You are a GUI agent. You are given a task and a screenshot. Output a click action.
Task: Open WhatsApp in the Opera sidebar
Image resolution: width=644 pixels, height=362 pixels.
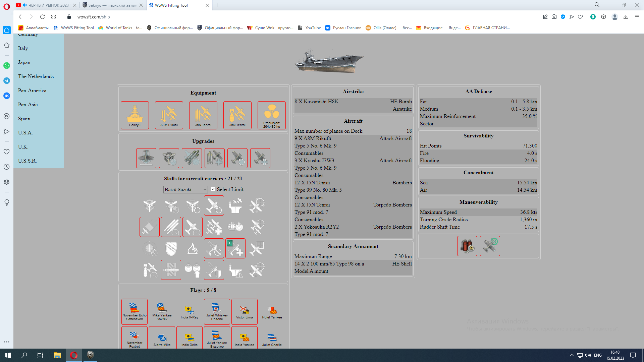[x=7, y=66]
